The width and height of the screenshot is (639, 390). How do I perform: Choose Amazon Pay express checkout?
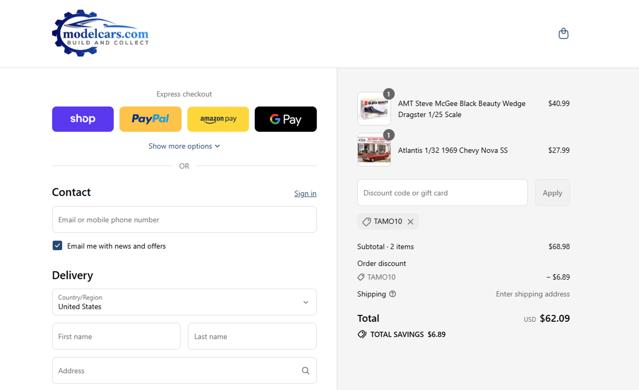(x=218, y=119)
